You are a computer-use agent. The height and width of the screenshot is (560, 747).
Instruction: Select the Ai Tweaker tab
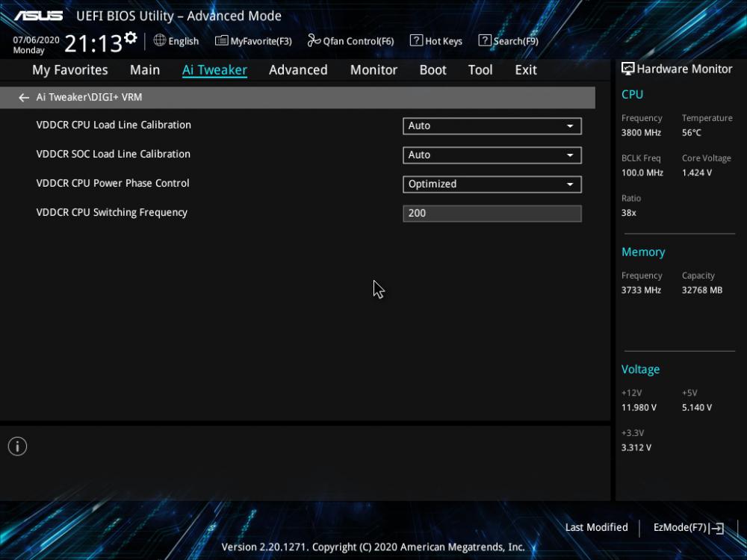tap(214, 70)
